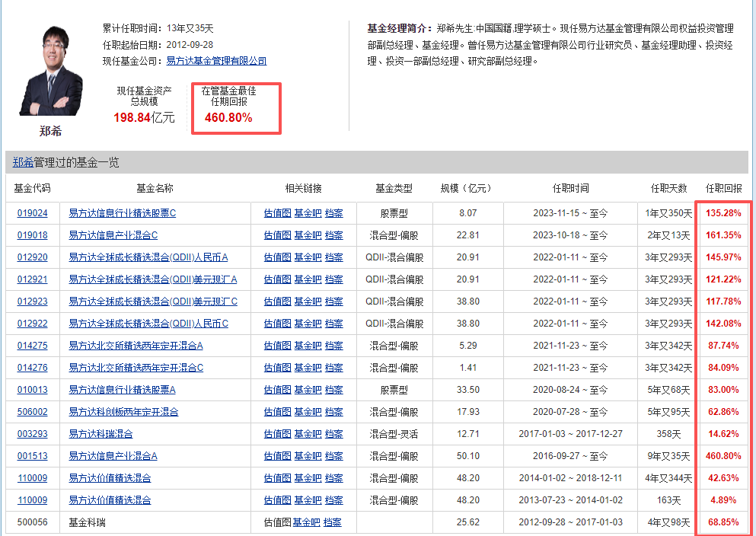Open fund code 110009 with tenure 2014-01-02 ~ 2018-12-11

coord(32,478)
